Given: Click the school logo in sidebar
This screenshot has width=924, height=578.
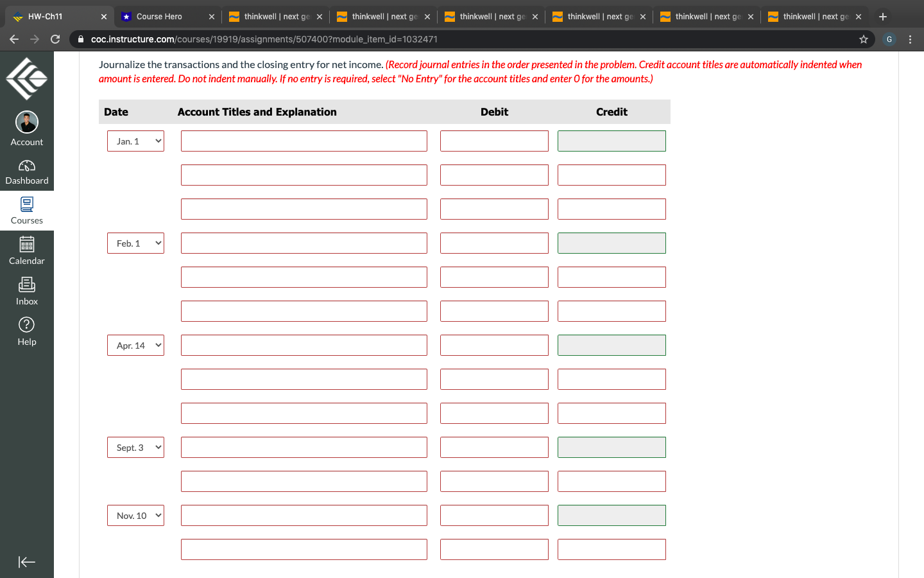Looking at the screenshot, I should coord(27,78).
